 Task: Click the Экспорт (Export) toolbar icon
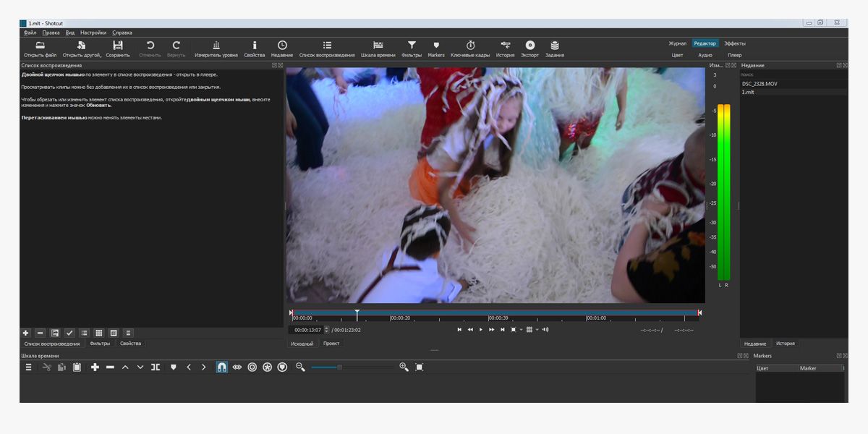(529, 45)
